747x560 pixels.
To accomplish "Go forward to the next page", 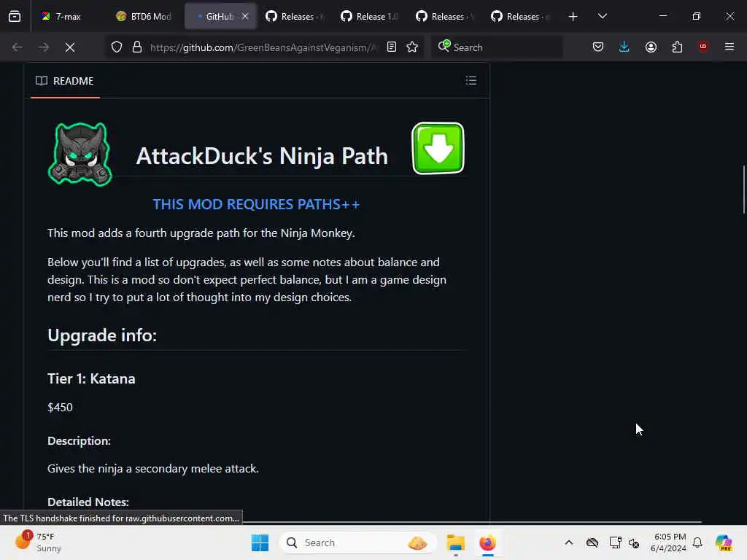I will click(x=43, y=47).
